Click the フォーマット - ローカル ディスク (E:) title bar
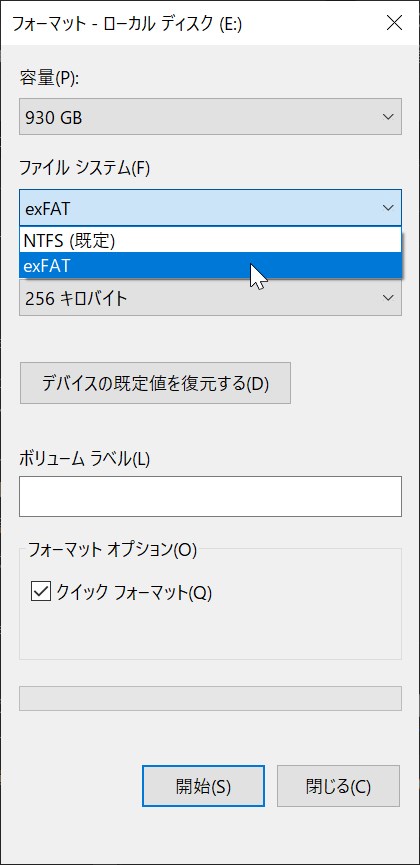The image size is (420, 865). [127, 23]
